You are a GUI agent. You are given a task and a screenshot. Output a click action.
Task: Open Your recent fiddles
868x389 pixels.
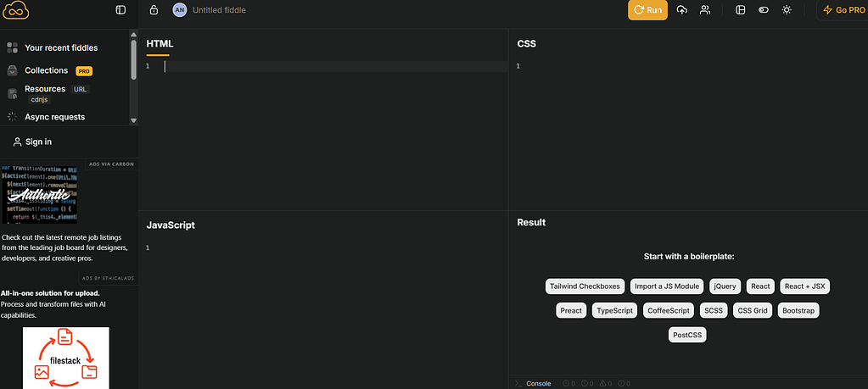click(x=61, y=48)
